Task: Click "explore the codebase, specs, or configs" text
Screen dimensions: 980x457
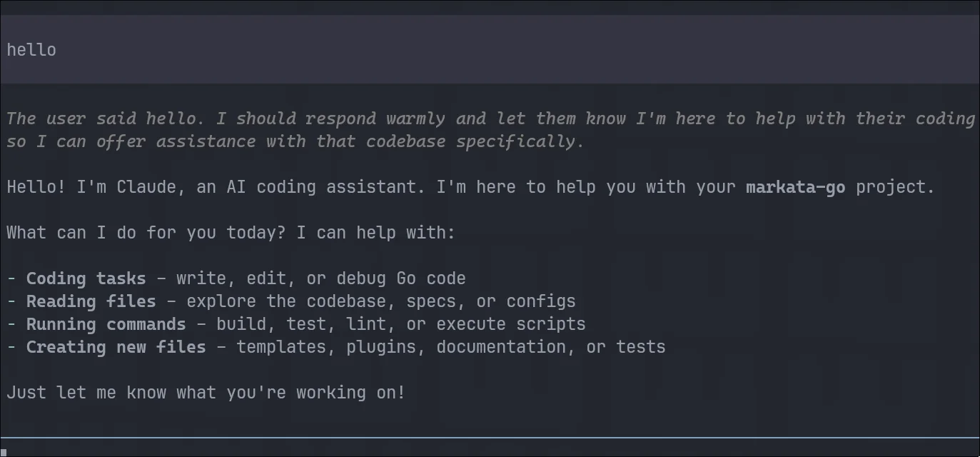Action: [x=380, y=301]
